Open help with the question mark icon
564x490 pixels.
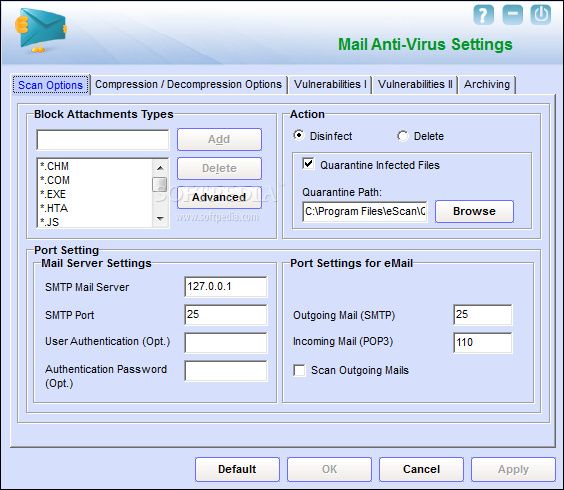483,15
